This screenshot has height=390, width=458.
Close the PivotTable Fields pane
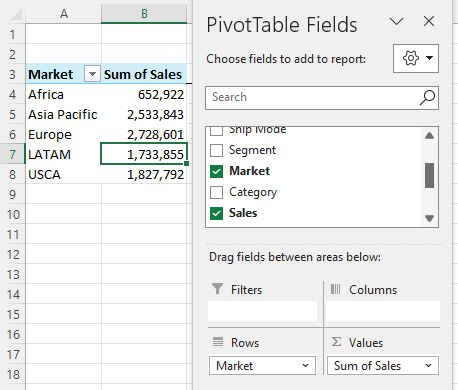[x=429, y=21]
